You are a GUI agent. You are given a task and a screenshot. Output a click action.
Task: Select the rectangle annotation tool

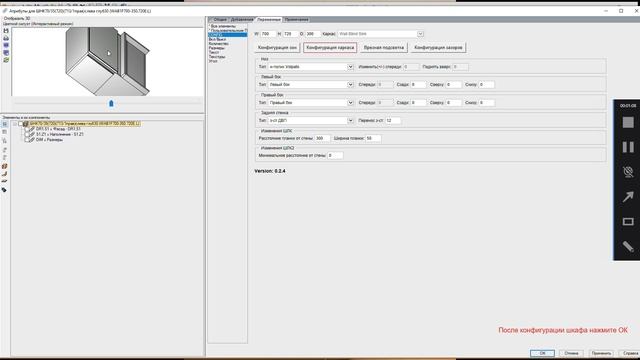pyautogui.click(x=628, y=222)
